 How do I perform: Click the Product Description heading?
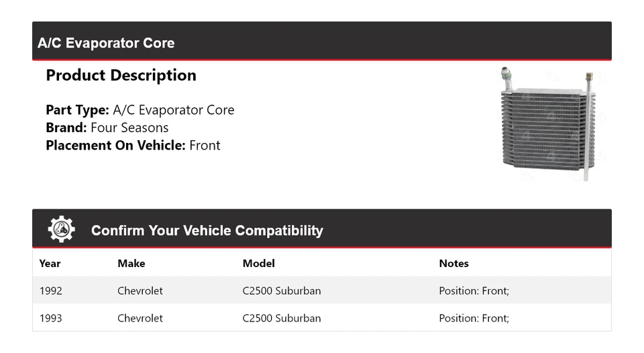coord(121,75)
